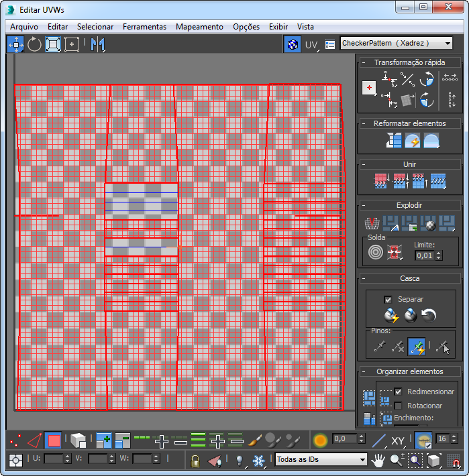
Task: Click Align horizontally to pivot icon
Action: point(389,79)
